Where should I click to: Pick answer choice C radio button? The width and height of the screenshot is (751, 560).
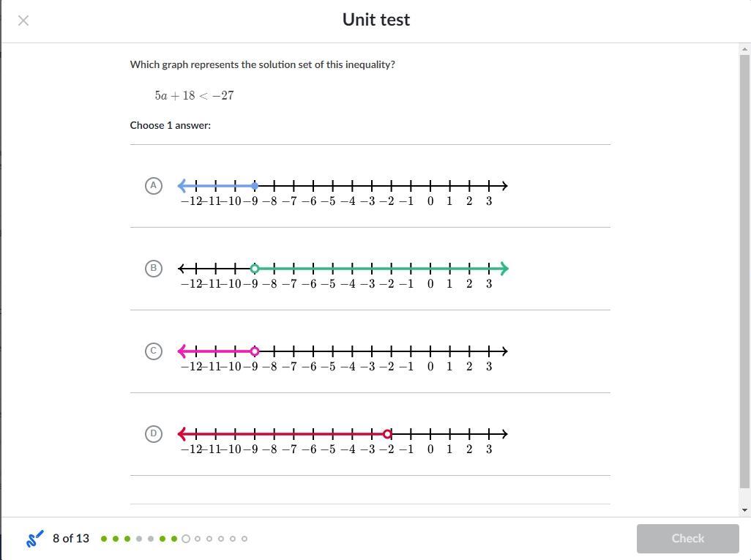pos(153,351)
